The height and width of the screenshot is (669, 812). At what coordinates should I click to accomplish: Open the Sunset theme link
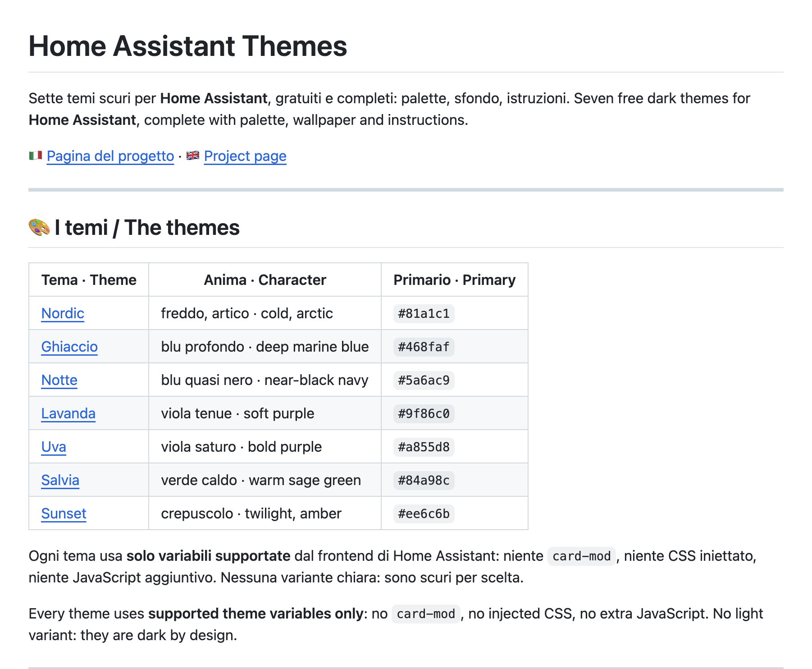coord(64,513)
